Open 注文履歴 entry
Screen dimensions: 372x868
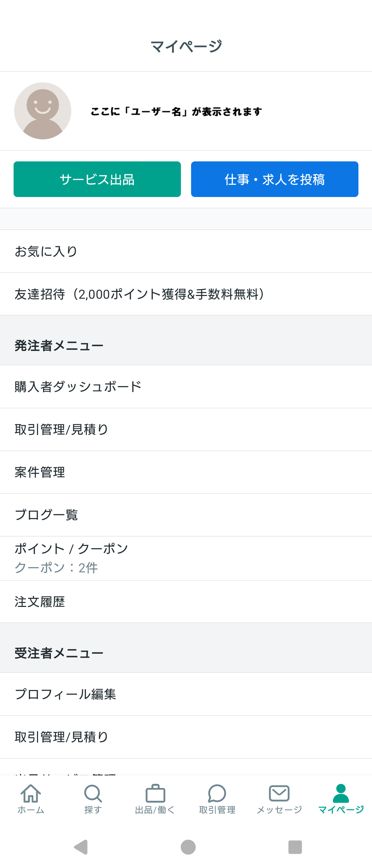coord(186,602)
